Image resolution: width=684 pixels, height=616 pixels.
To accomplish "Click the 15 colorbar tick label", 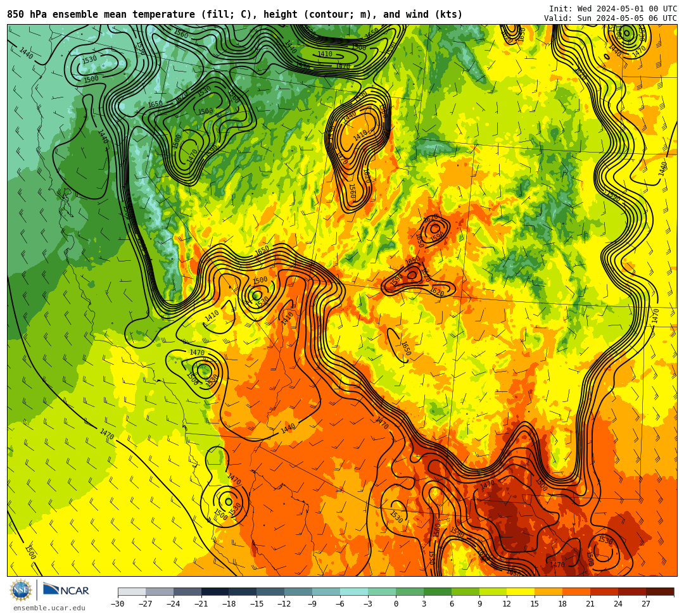I will pos(535,604).
